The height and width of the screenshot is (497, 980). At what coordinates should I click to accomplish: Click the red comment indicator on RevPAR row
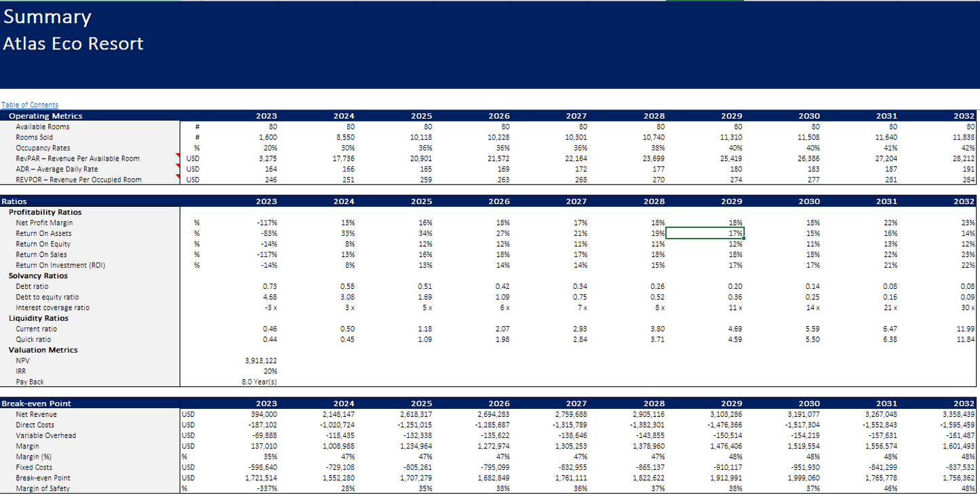tap(178, 156)
